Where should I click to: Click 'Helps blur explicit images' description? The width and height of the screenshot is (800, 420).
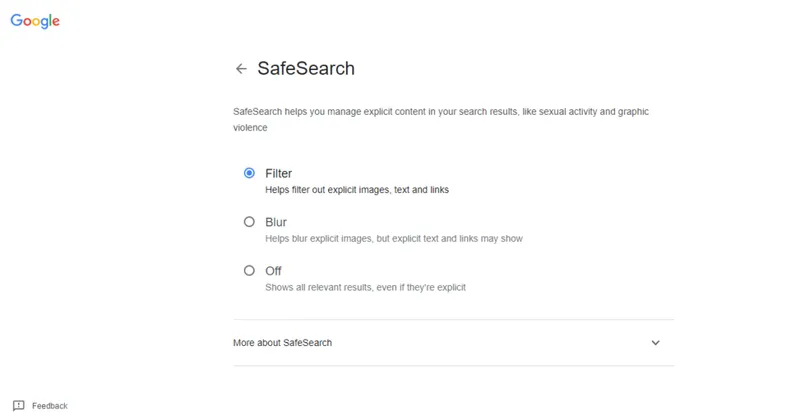pos(394,238)
